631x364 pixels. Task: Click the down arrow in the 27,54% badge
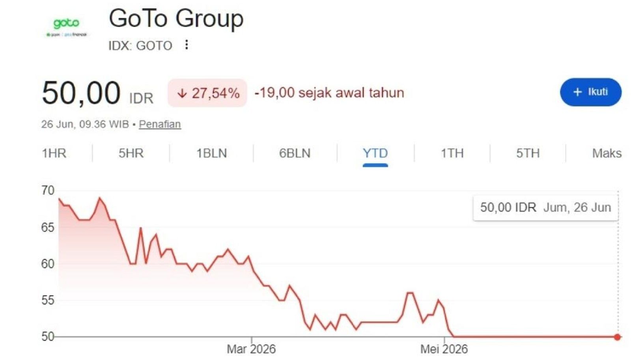[x=182, y=93]
